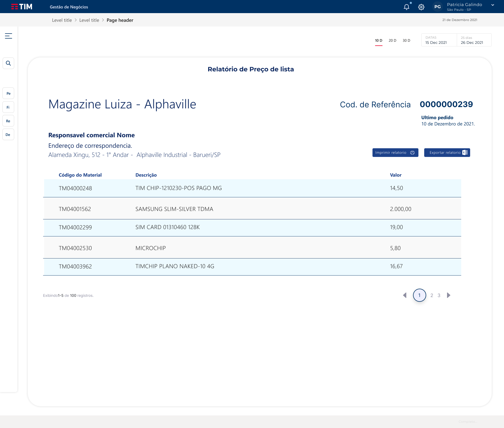This screenshot has width=504, height=428.
Task: Select row TM04000248
Action: 252,188
